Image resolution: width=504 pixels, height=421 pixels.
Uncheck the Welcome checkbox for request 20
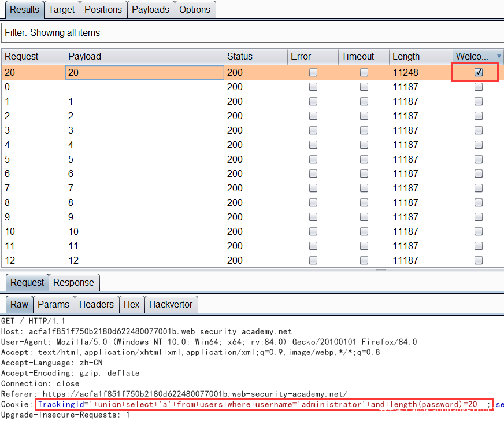pyautogui.click(x=479, y=72)
